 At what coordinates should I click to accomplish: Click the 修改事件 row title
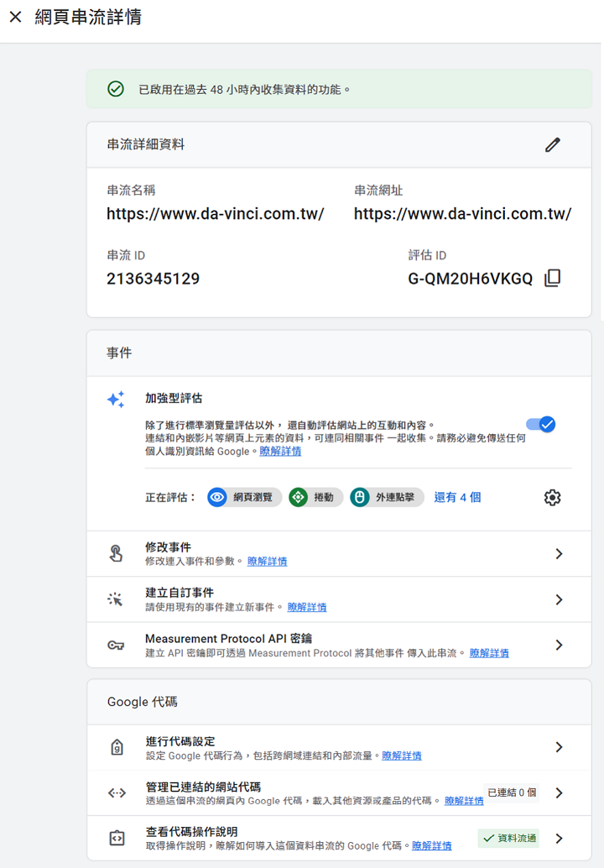pos(168,547)
